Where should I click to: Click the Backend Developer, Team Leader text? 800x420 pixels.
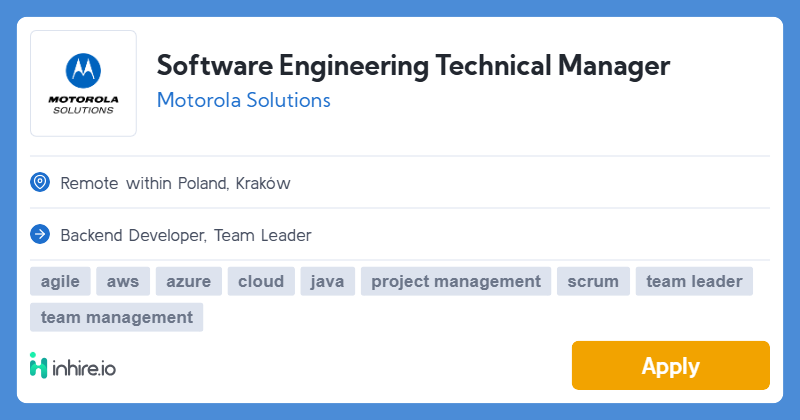point(186,235)
